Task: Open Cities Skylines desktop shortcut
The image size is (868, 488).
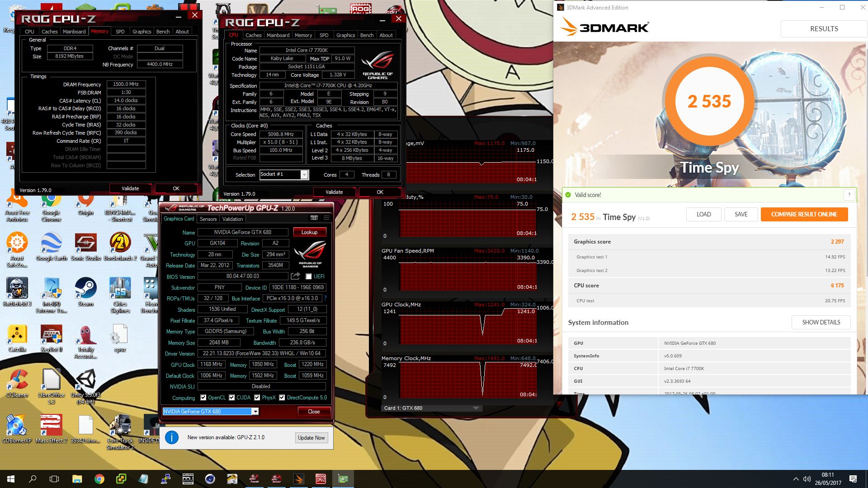Action: (120, 296)
